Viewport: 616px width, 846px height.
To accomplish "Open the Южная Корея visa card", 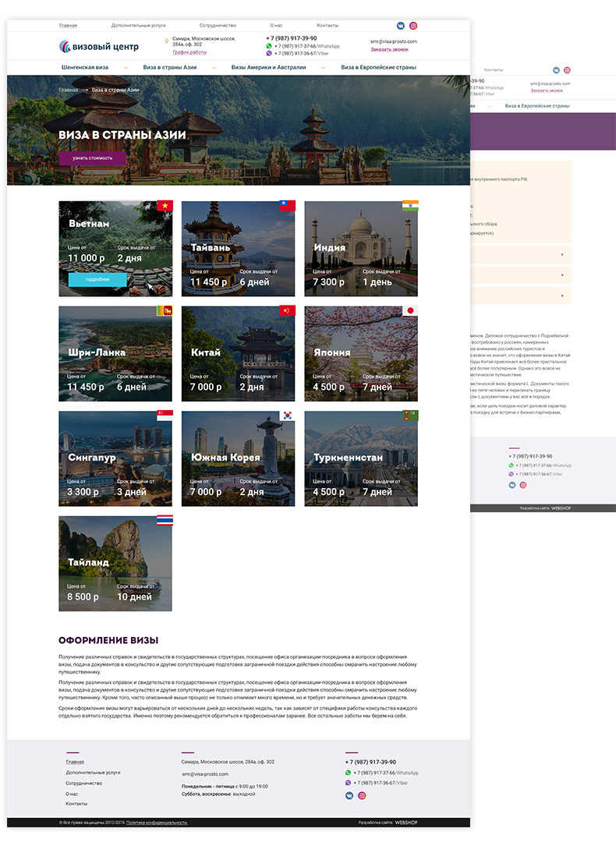I will point(239,458).
